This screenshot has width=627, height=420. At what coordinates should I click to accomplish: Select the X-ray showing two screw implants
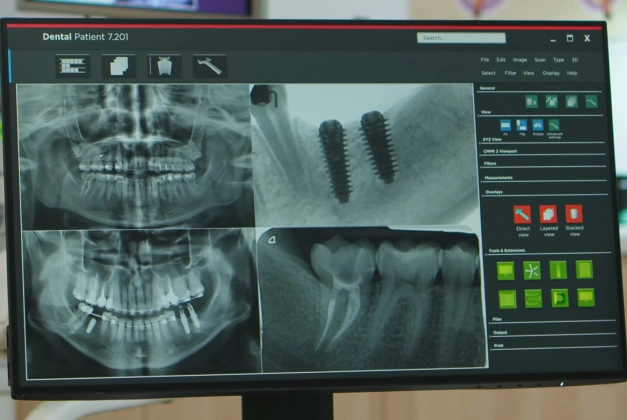[363, 155]
